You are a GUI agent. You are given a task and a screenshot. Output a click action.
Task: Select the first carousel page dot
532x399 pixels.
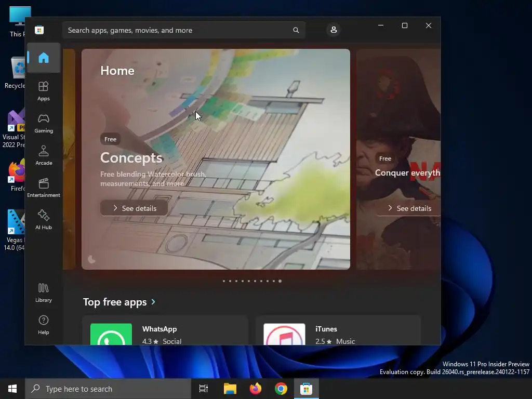pyautogui.click(x=223, y=281)
